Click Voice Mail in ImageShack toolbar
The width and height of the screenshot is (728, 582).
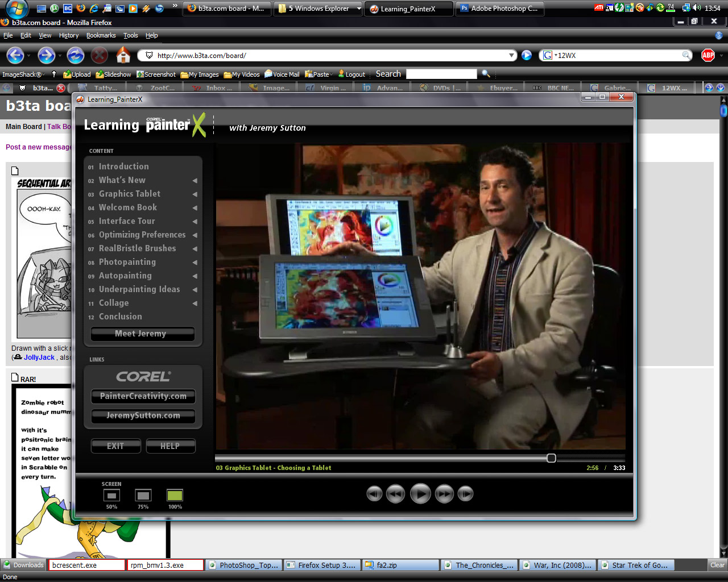(x=282, y=74)
